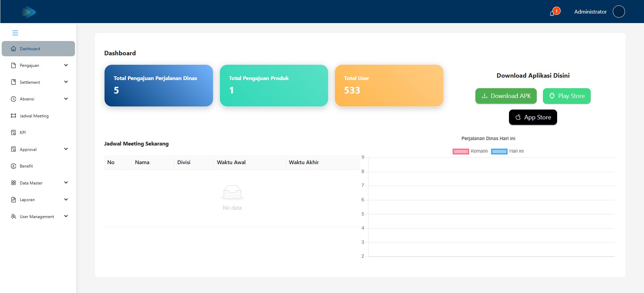Open the Data Master menu
Viewport: 644px width, 293px height.
click(x=38, y=183)
